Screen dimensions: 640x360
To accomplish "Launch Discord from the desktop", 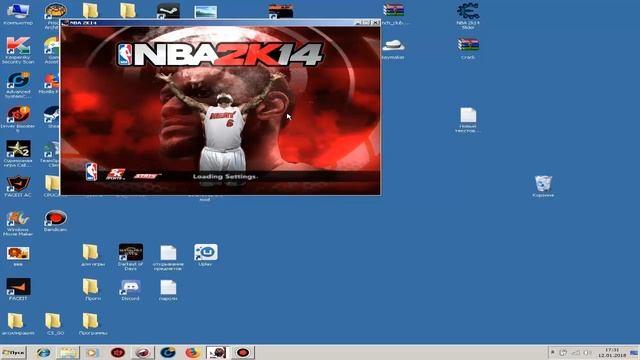I will pos(130,289).
